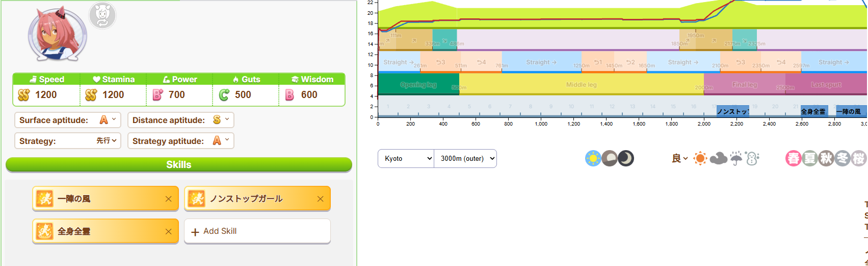
Task: Click the green Skills header bar
Action: [179, 164]
